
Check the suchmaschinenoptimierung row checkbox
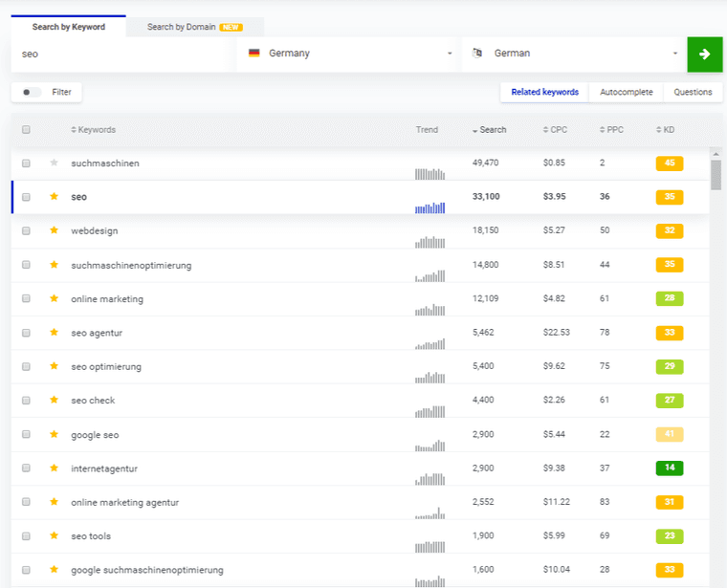click(x=26, y=265)
